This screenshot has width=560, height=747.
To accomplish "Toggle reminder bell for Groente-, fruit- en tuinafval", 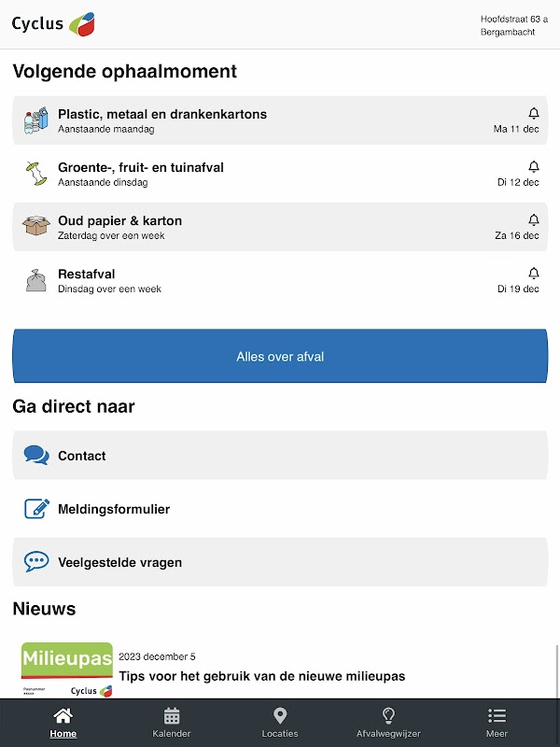I will (x=534, y=166).
